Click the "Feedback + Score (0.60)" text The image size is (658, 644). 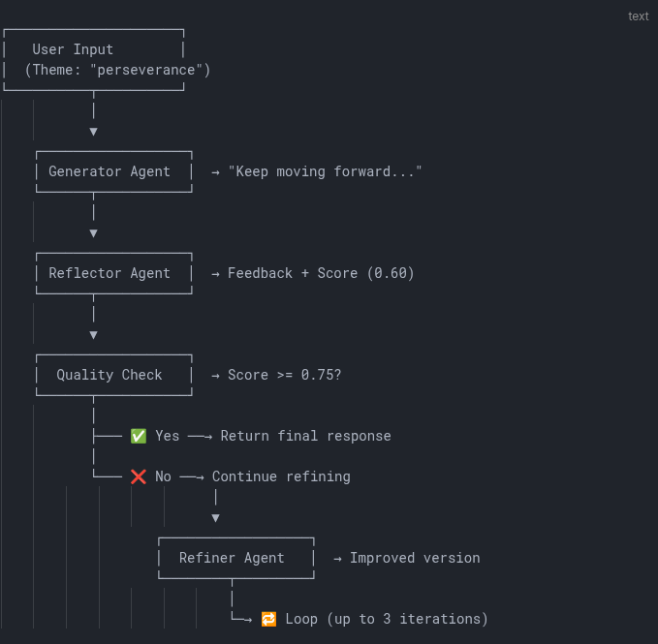321,273
